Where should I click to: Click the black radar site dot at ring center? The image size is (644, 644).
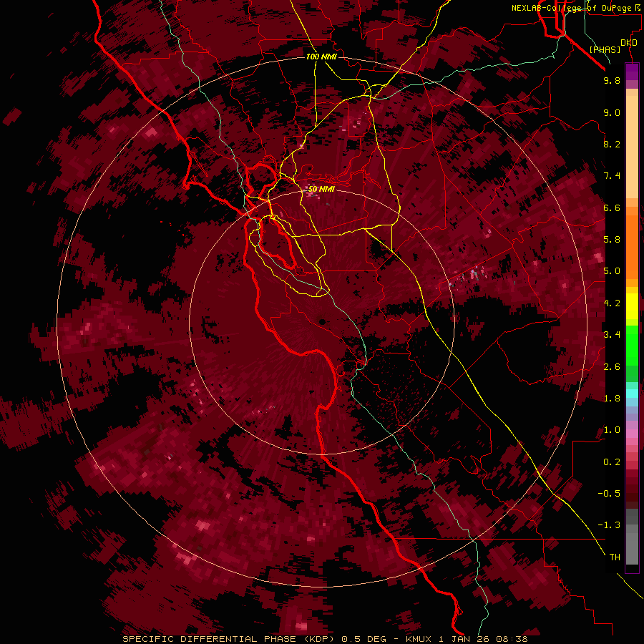coord(322,321)
